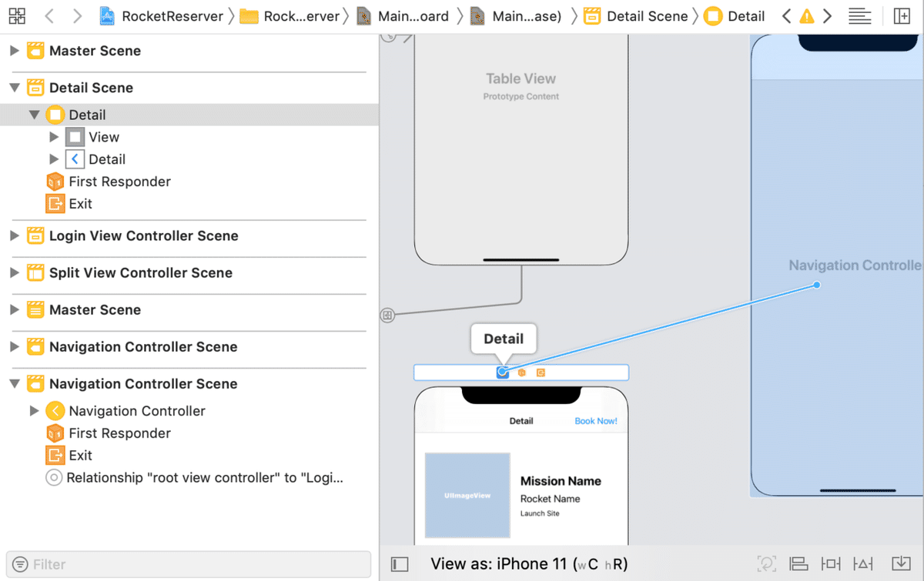Image resolution: width=924 pixels, height=581 pixels.
Task: Expand the Detail navigation item
Action: tap(54, 159)
